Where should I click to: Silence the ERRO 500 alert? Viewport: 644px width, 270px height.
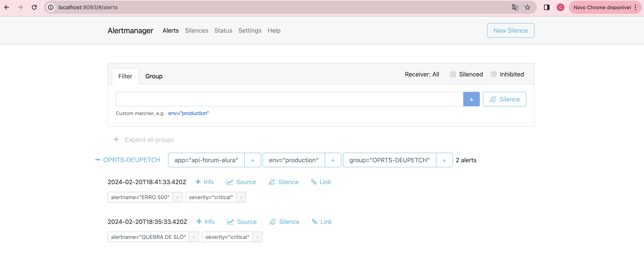coord(283,182)
